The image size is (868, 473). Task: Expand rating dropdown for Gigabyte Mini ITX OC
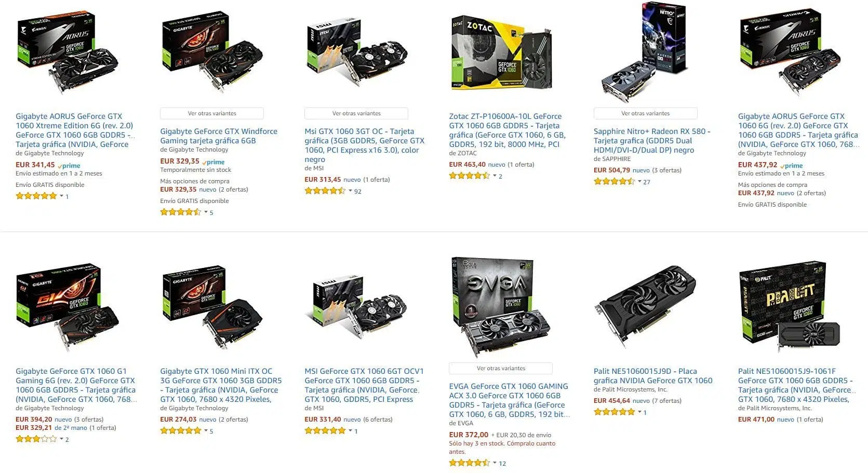pos(206,431)
